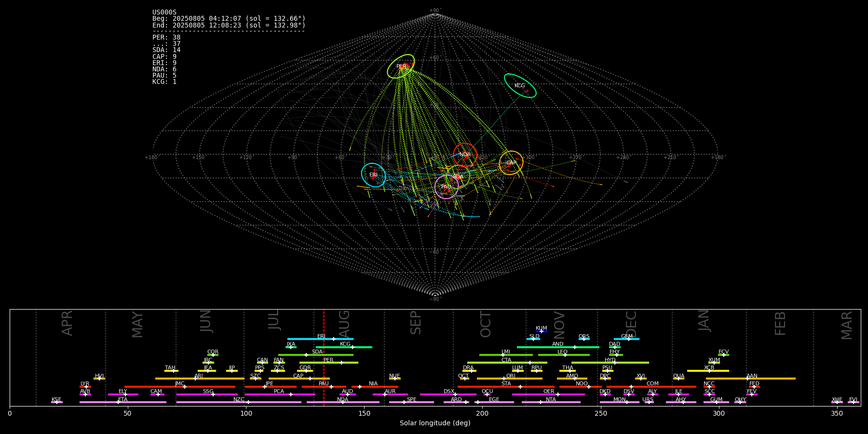Click the green KCG activity bar in timeline
This screenshot has height=434, width=868.
click(344, 347)
